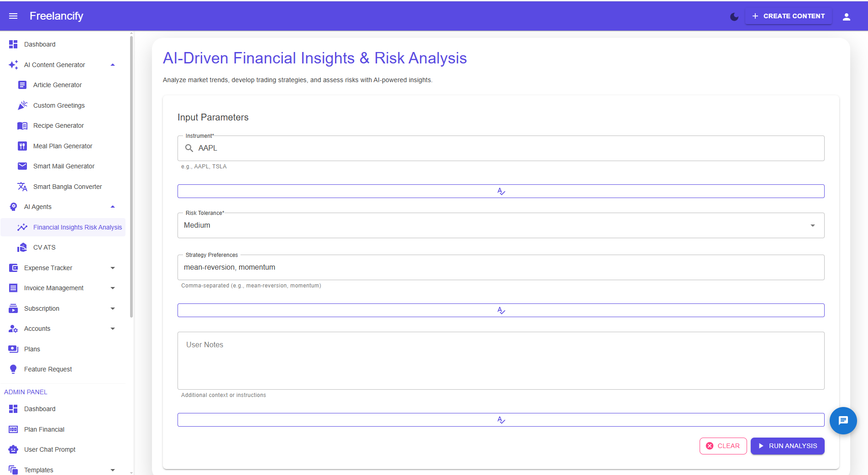Open CV ATS page
The width and height of the screenshot is (868, 475).
[x=63, y=247]
